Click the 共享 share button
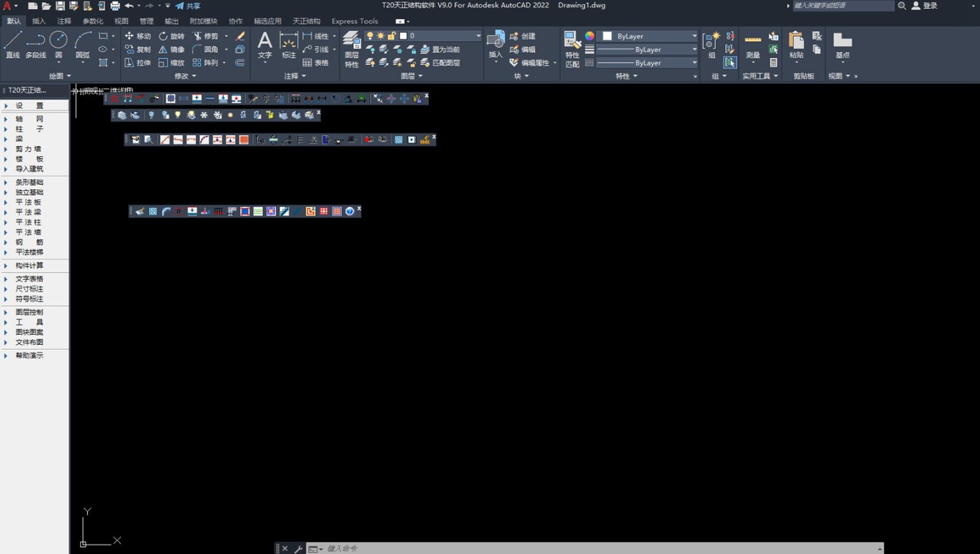This screenshot has height=554, width=980. [x=188, y=6]
